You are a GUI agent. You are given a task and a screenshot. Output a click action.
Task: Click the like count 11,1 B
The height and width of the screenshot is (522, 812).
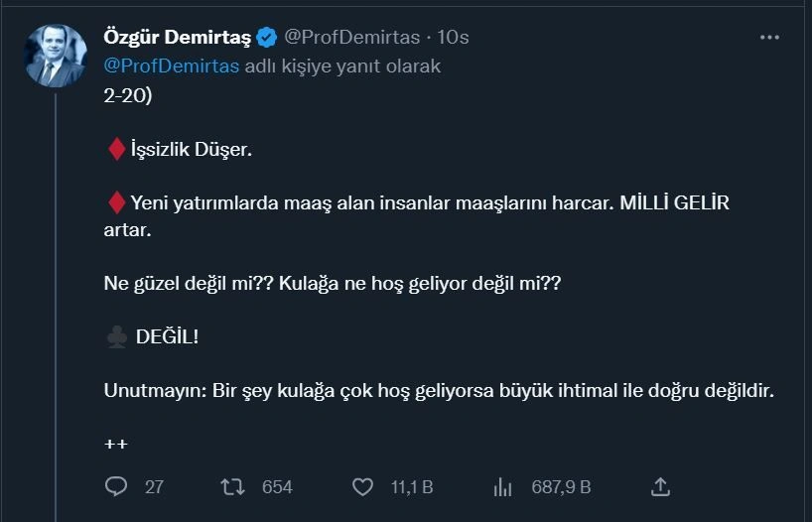tap(412, 487)
